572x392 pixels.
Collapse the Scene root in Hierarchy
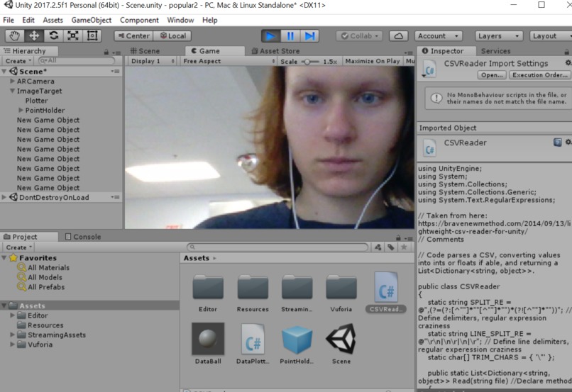4,72
